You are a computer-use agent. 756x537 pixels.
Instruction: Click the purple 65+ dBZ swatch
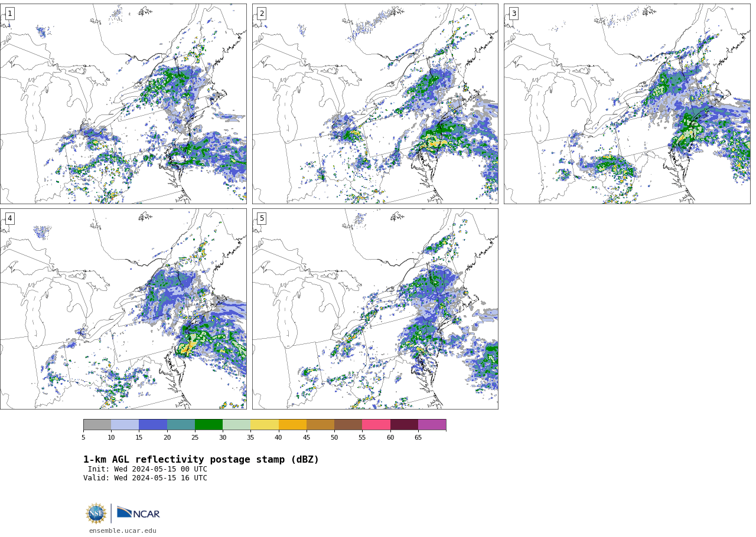click(x=432, y=425)
